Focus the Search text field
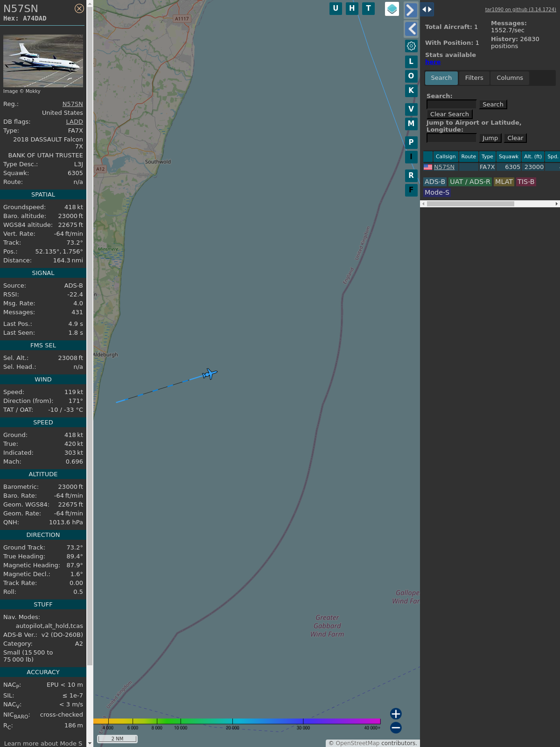Viewport: 560px width, 747px height. pyautogui.click(x=451, y=105)
